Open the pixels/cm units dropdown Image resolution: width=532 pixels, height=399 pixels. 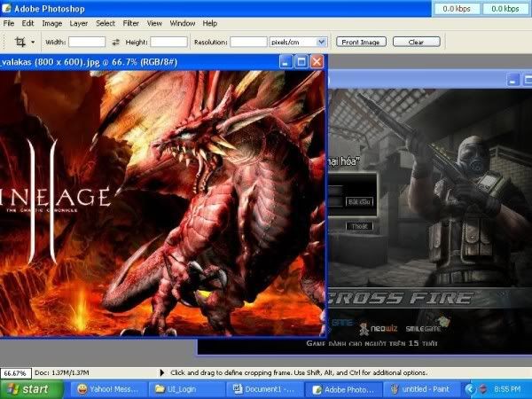[321, 42]
